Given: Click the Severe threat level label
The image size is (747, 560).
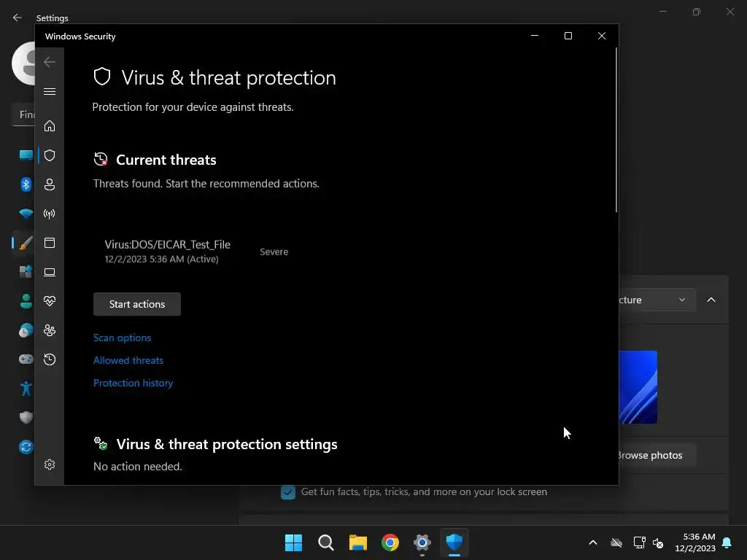Looking at the screenshot, I should 274,252.
